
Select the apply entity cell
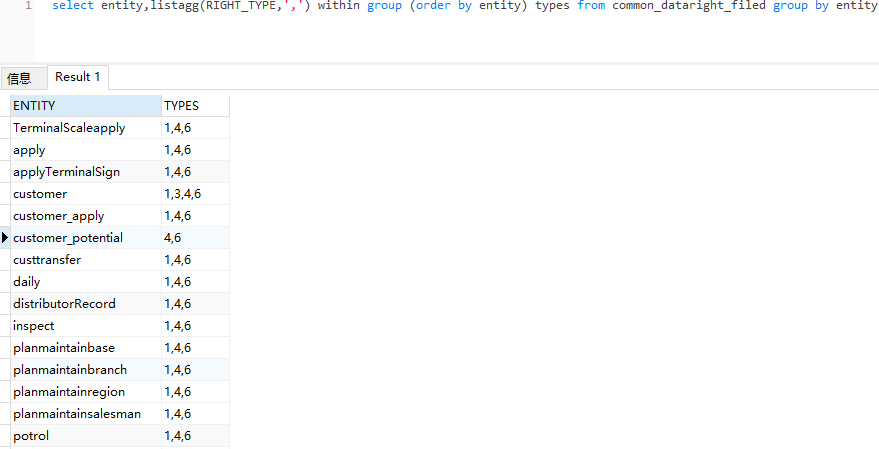point(86,150)
